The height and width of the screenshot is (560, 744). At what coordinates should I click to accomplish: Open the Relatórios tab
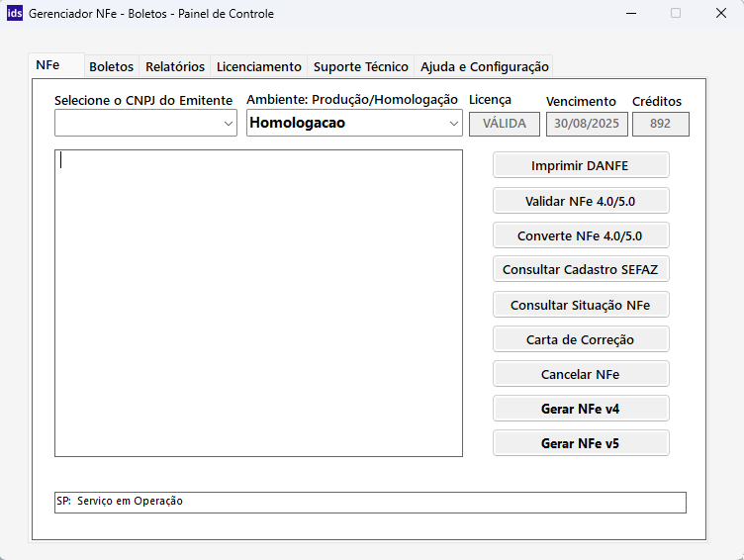175,66
